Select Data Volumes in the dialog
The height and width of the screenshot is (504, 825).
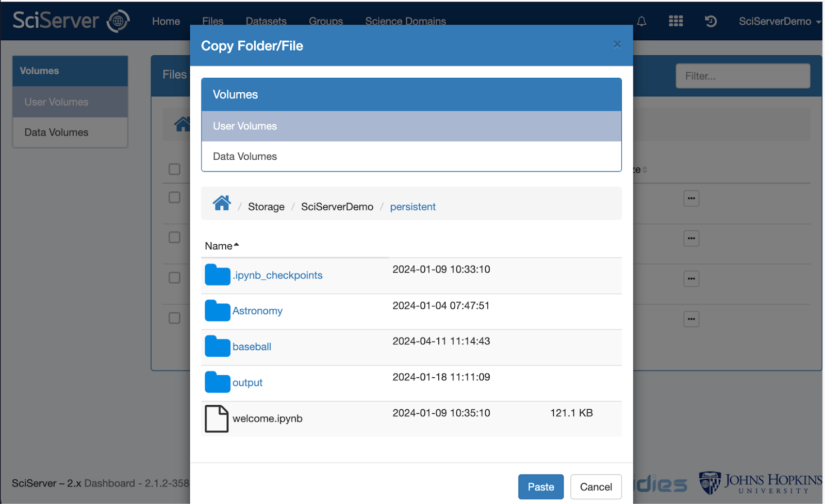point(411,156)
